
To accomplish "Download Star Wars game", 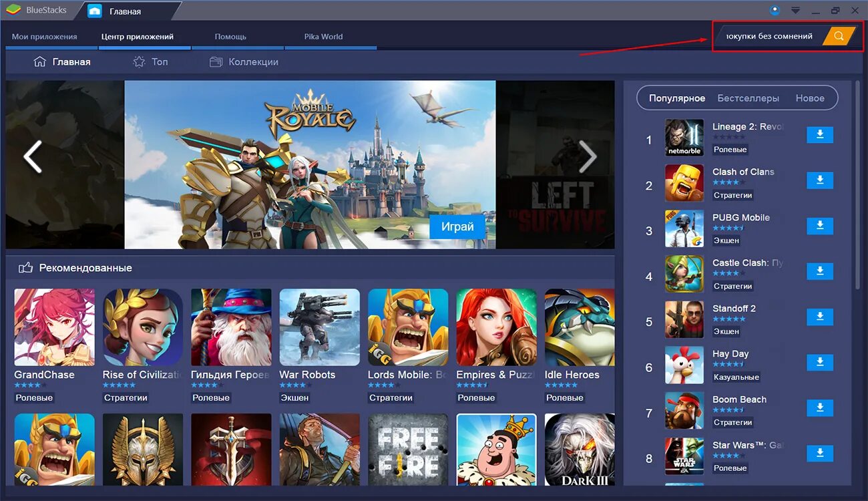I will click(820, 453).
